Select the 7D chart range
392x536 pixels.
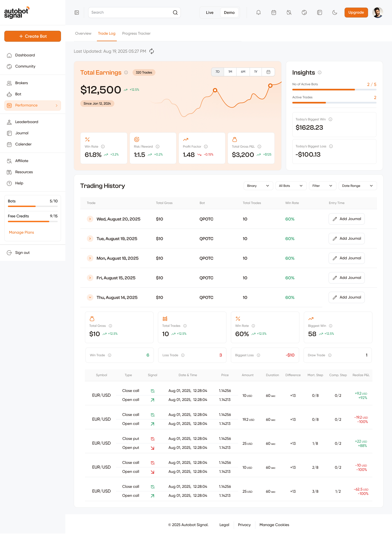coord(218,72)
